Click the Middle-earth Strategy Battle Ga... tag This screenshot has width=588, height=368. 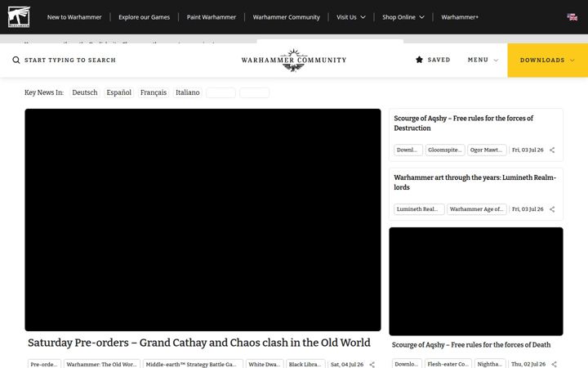pos(193,364)
